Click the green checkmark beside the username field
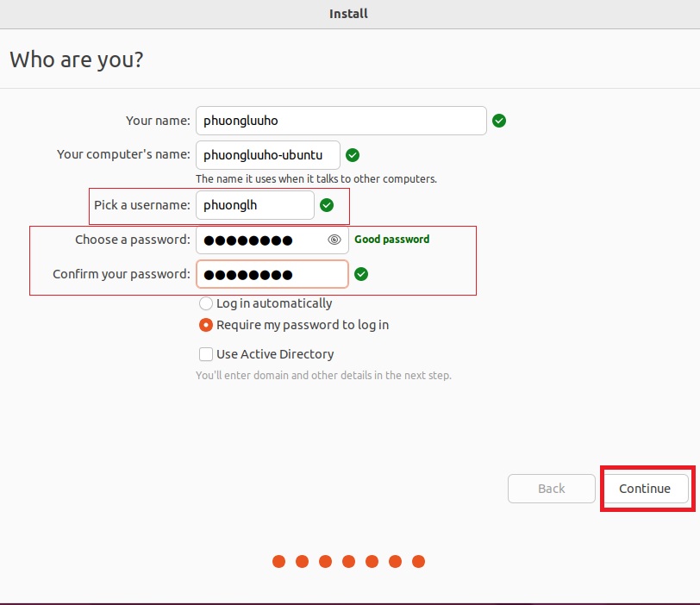This screenshot has height=605, width=700. tap(327, 205)
